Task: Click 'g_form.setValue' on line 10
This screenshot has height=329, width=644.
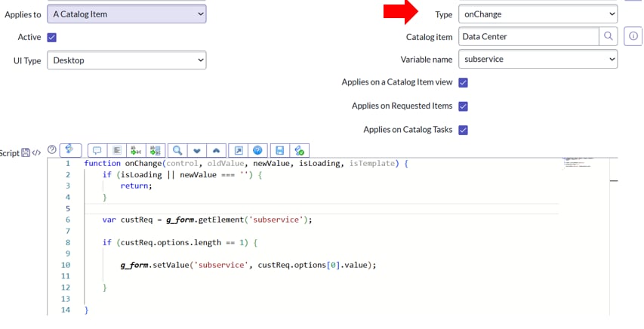Action: tap(155, 265)
